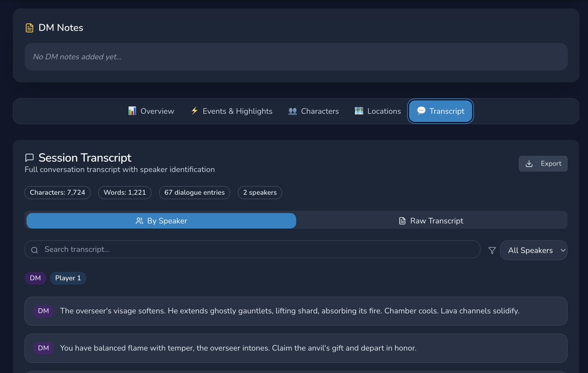This screenshot has height=373, width=588.
Task: Click the DM Notes document icon
Action: (x=29, y=27)
